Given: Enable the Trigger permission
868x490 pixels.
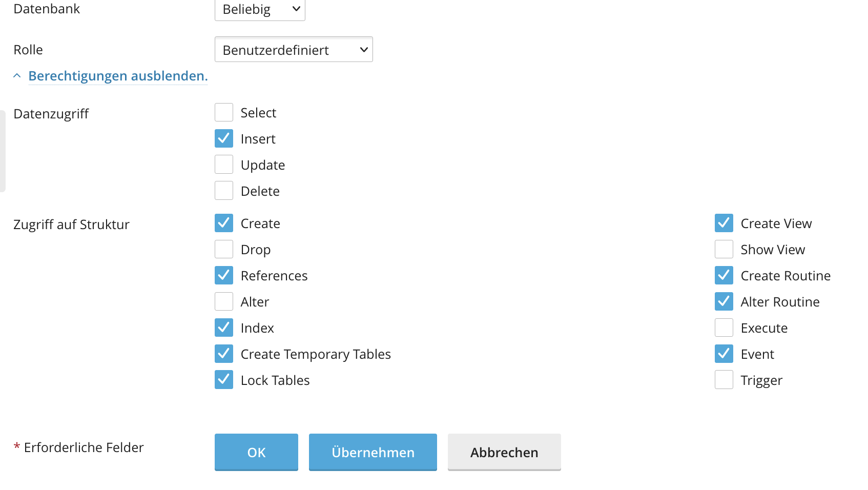Looking at the screenshot, I should 724,380.
